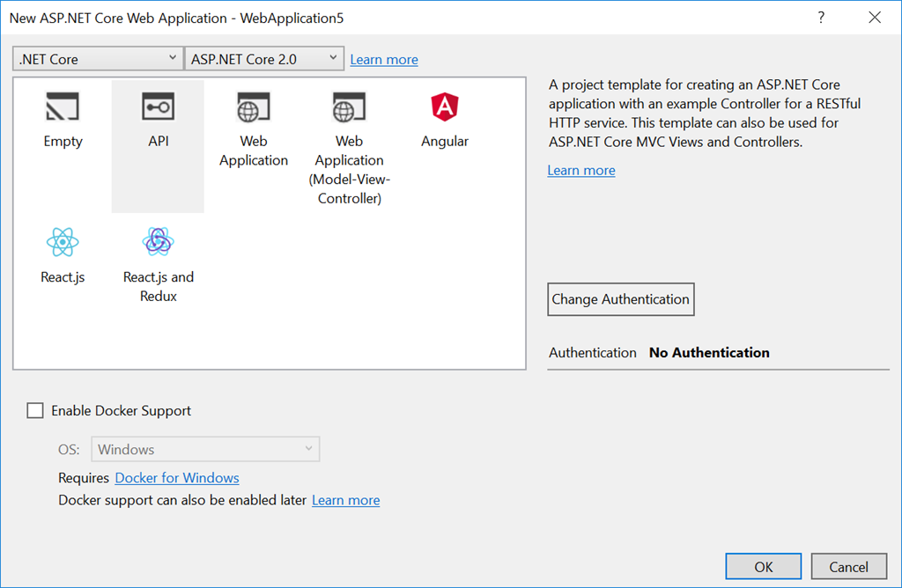The width and height of the screenshot is (902, 588).
Task: Enable Docker Support checkbox
Action: coord(35,410)
